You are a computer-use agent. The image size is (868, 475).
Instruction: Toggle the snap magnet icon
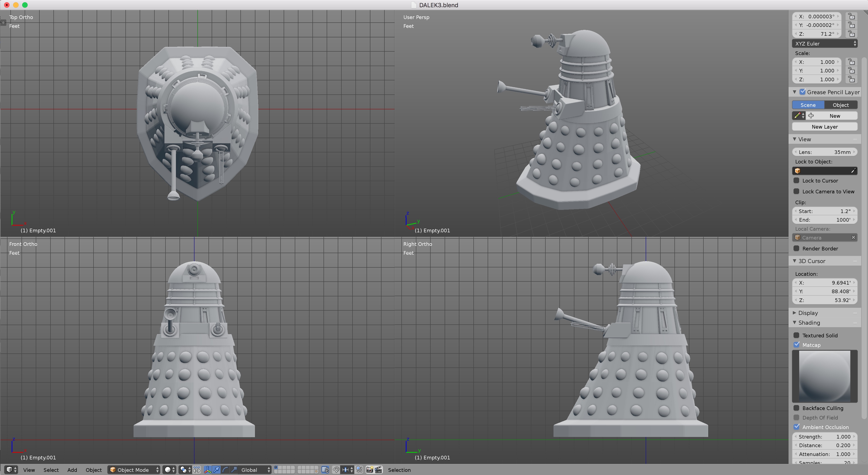336,470
